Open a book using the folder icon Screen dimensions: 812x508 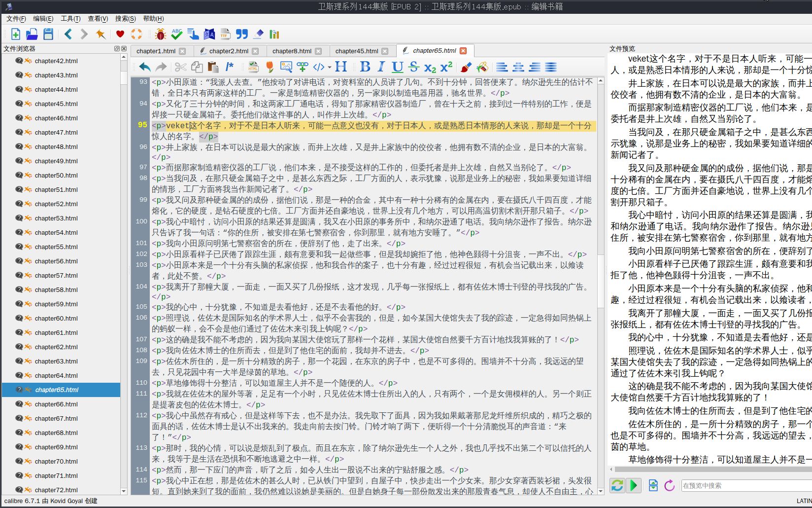pos(32,34)
